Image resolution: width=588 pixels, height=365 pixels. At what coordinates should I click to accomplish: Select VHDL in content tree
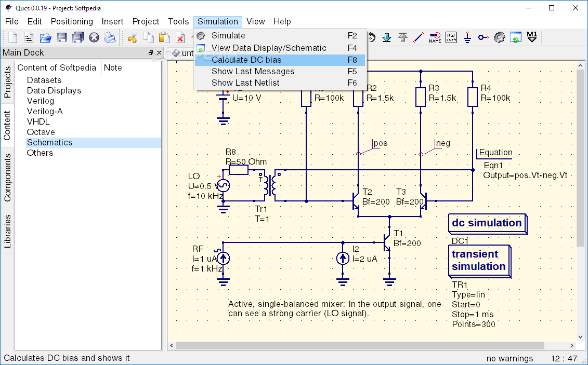pos(38,121)
